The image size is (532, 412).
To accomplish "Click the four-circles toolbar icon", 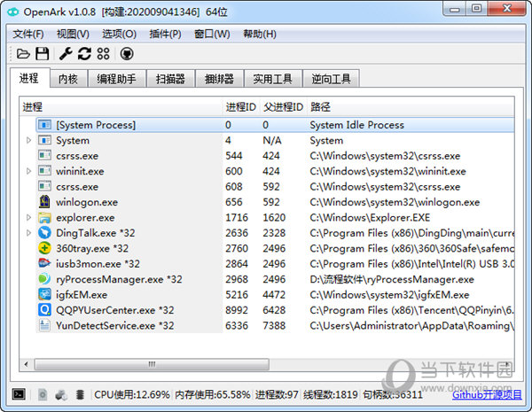I will point(103,53).
